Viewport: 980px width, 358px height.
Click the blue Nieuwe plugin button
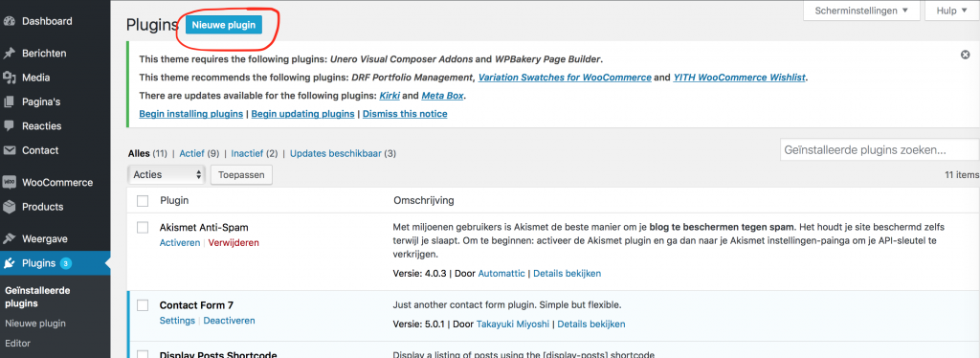click(224, 25)
